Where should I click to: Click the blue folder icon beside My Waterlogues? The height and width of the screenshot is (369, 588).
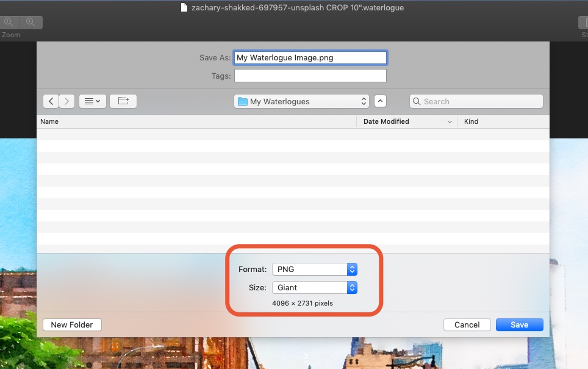(243, 102)
